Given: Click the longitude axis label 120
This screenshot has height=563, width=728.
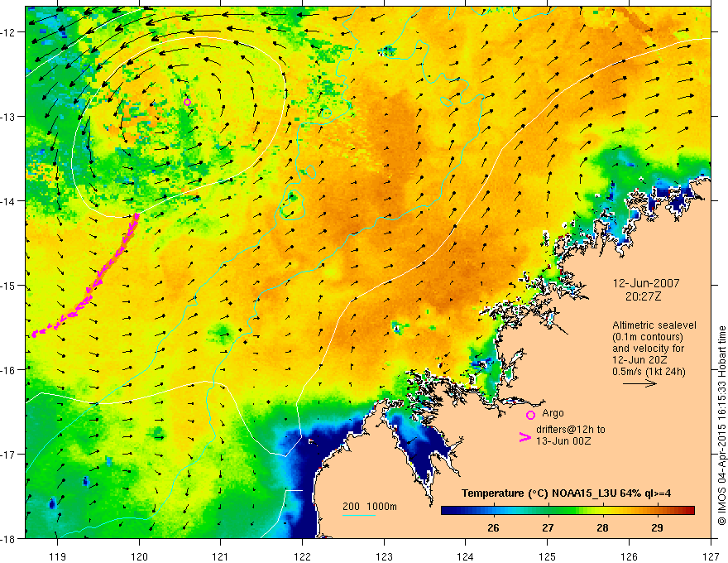Looking at the screenshot, I should pos(139,556).
